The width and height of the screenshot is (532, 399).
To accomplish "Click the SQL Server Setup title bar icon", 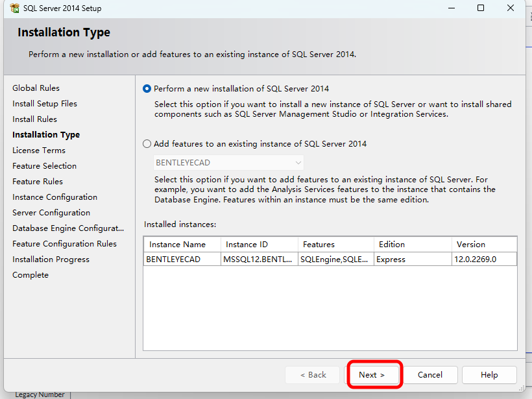I will click(x=14, y=8).
